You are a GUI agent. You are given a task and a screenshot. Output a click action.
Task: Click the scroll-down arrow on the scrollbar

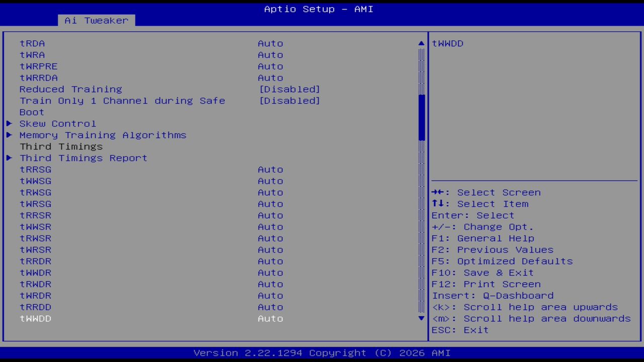point(421,318)
